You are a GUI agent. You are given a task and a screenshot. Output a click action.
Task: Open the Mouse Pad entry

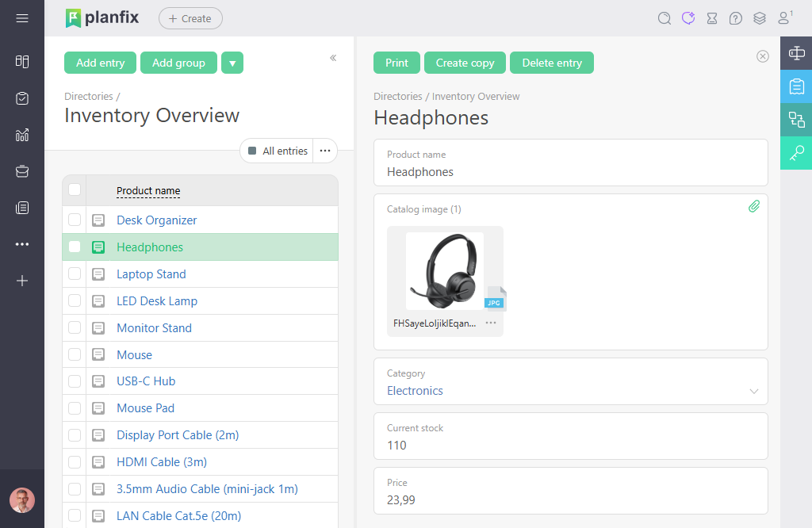(x=146, y=408)
